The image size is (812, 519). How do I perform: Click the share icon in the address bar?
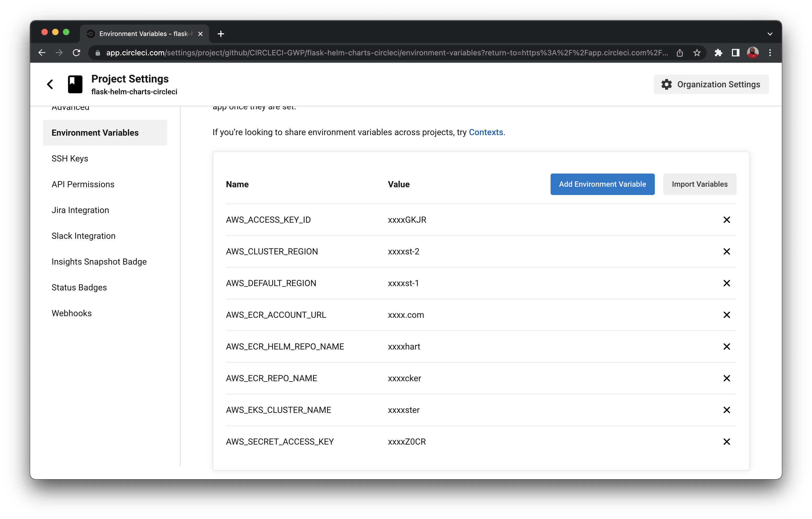tap(680, 53)
